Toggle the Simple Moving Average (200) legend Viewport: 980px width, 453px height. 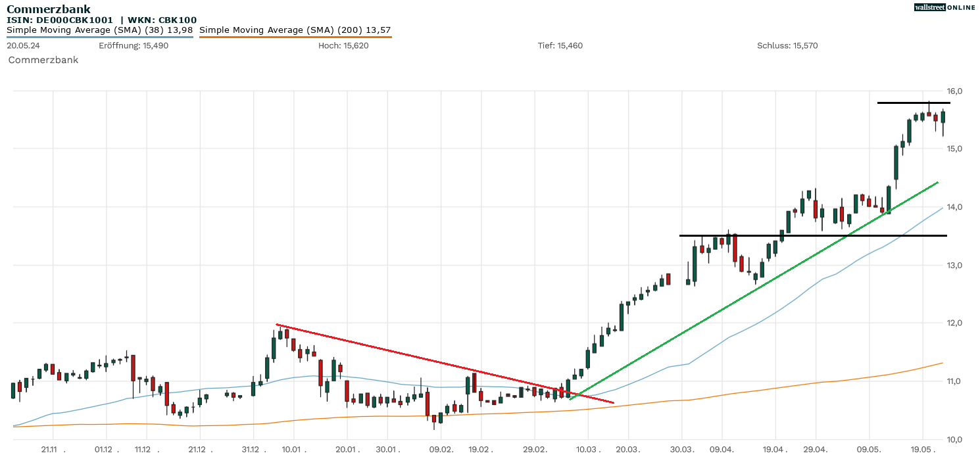[x=295, y=30]
